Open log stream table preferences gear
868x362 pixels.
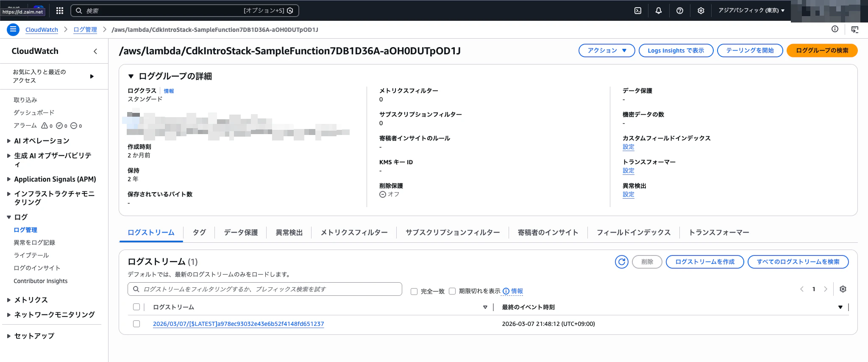pyautogui.click(x=843, y=289)
